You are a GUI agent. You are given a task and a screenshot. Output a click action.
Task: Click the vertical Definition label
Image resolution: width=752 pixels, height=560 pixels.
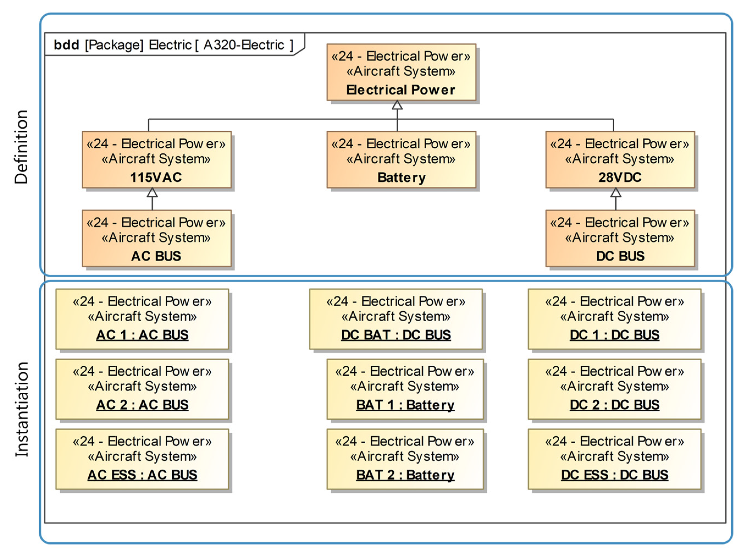(x=21, y=147)
